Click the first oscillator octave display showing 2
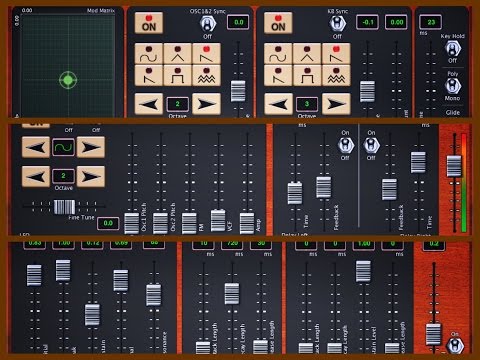The height and width of the screenshot is (360, 480). coord(177,104)
